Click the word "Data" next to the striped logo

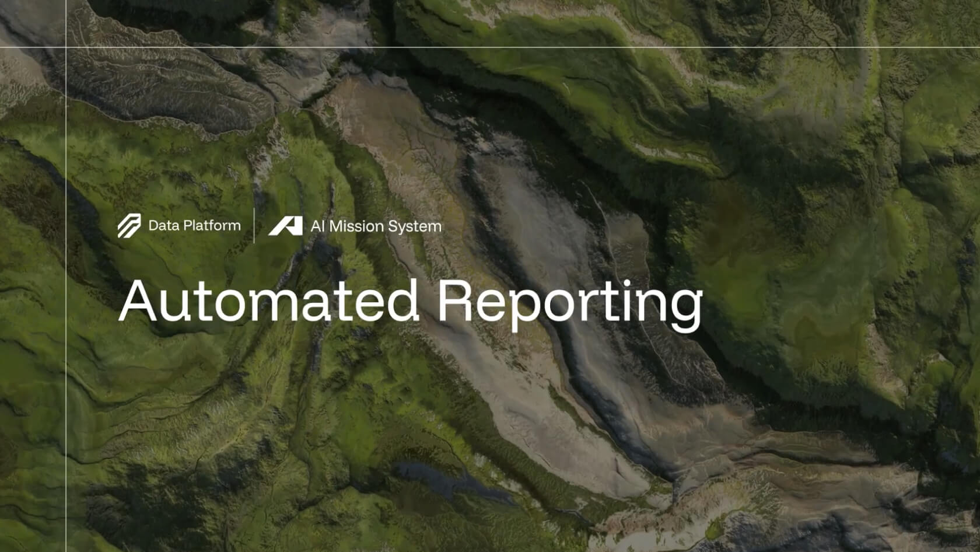163,226
